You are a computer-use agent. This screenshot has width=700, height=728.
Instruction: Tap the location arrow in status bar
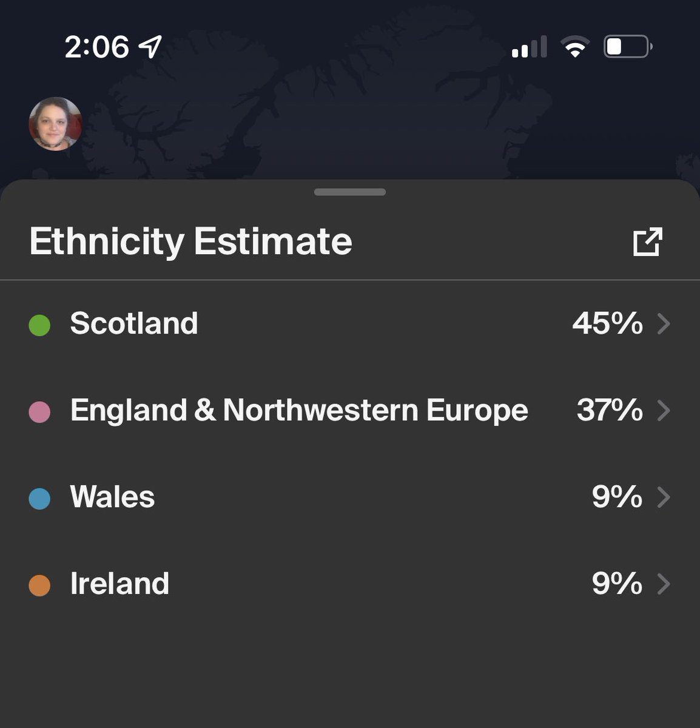click(x=150, y=47)
